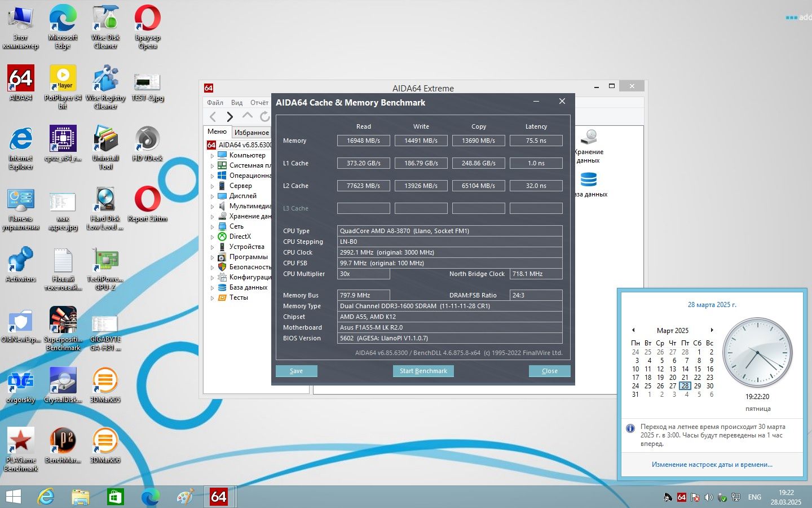812x508 pixels.
Task: Expand the Тесты tree node
Action: [212, 297]
